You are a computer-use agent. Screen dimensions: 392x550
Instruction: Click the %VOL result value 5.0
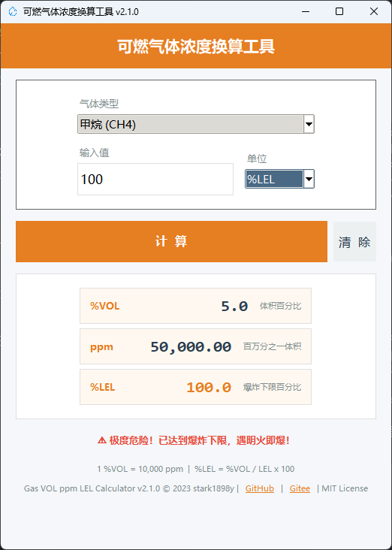pyautogui.click(x=234, y=307)
